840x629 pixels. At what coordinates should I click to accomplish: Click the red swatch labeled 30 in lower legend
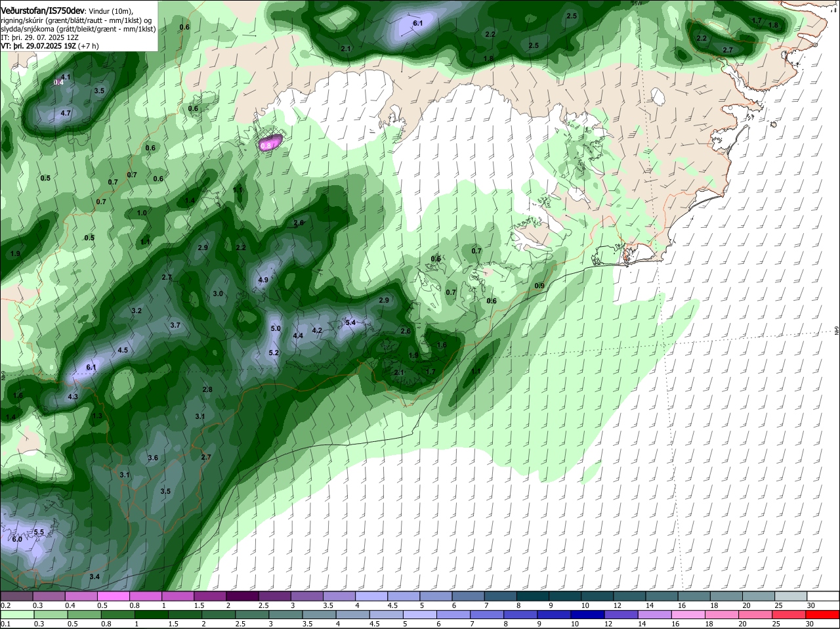click(823, 615)
